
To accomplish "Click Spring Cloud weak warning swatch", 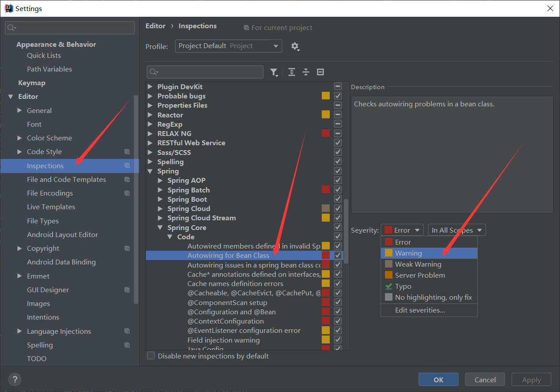I will coord(326,208).
